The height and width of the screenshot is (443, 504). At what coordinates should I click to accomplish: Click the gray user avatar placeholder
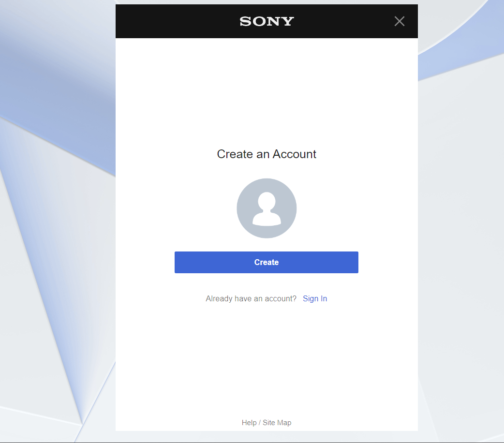click(267, 208)
